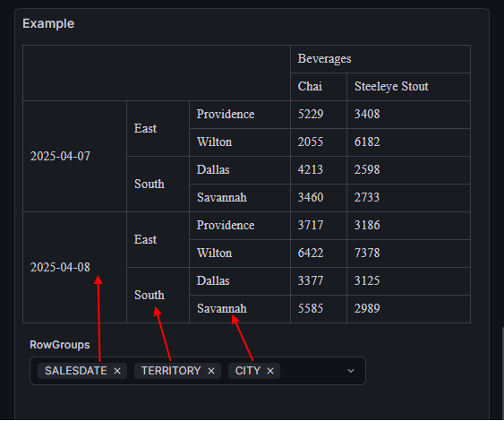Click value 2598 in the table

(367, 170)
